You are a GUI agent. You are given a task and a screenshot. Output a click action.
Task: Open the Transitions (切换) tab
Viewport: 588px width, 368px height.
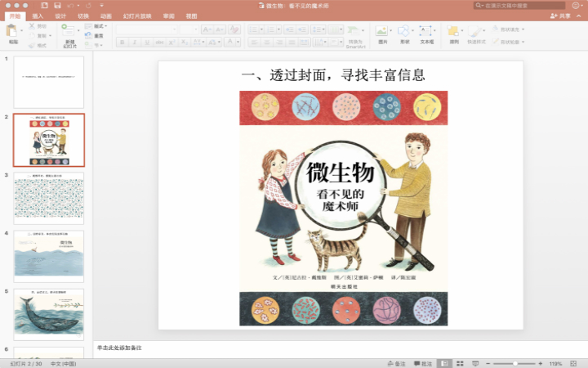(x=83, y=16)
